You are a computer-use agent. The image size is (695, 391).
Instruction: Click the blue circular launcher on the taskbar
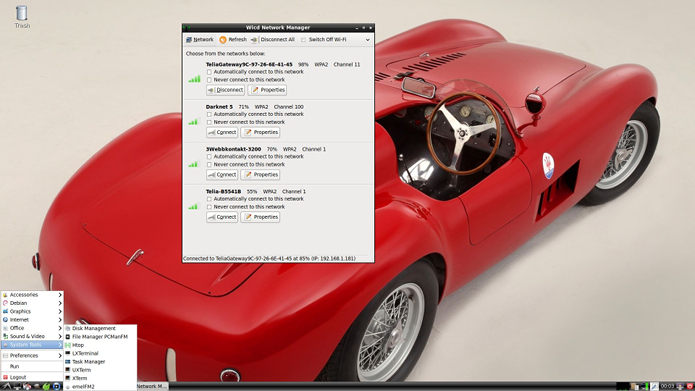tap(56, 387)
